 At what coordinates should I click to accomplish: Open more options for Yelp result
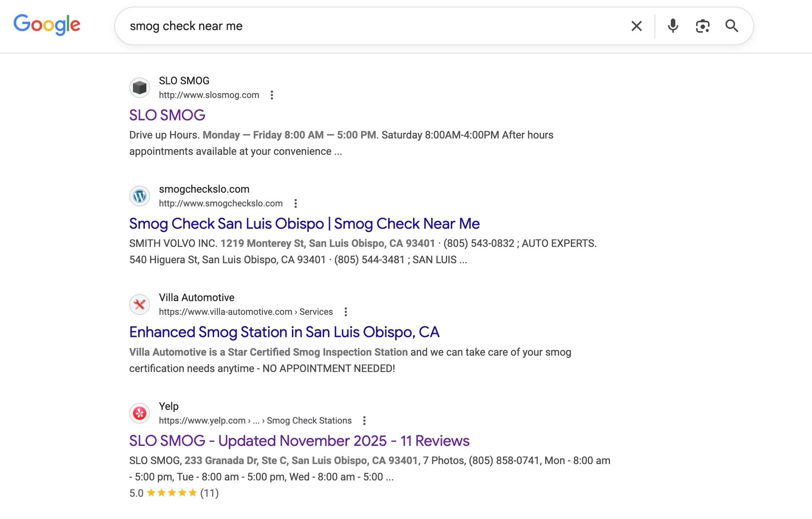(x=364, y=421)
